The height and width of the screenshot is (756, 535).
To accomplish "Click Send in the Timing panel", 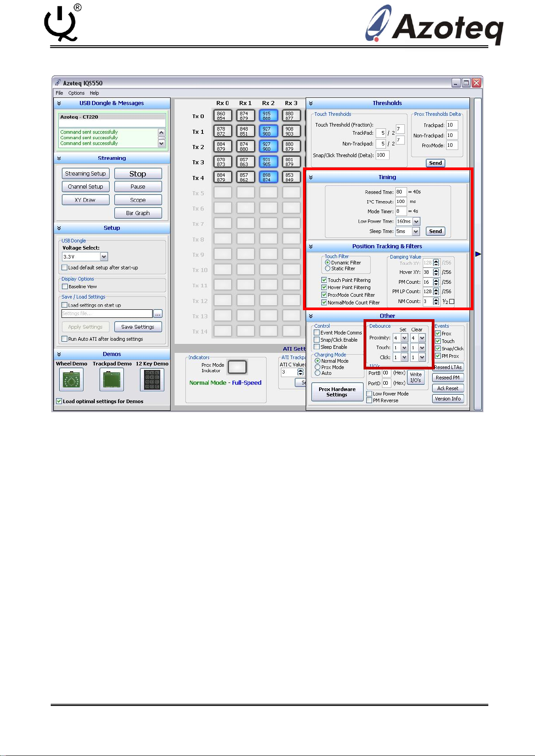I will point(435,232).
